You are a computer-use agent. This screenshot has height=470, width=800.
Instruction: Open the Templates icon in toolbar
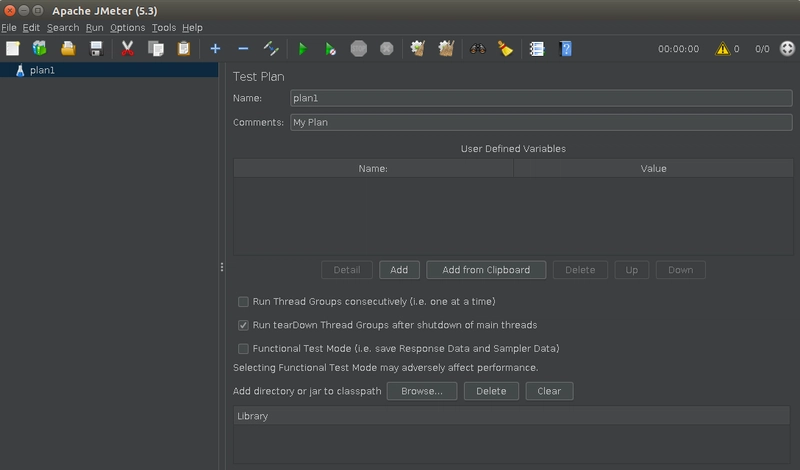pyautogui.click(x=40, y=48)
